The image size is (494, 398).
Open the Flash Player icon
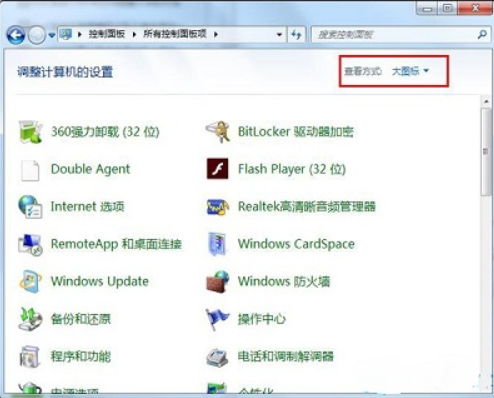coord(218,169)
